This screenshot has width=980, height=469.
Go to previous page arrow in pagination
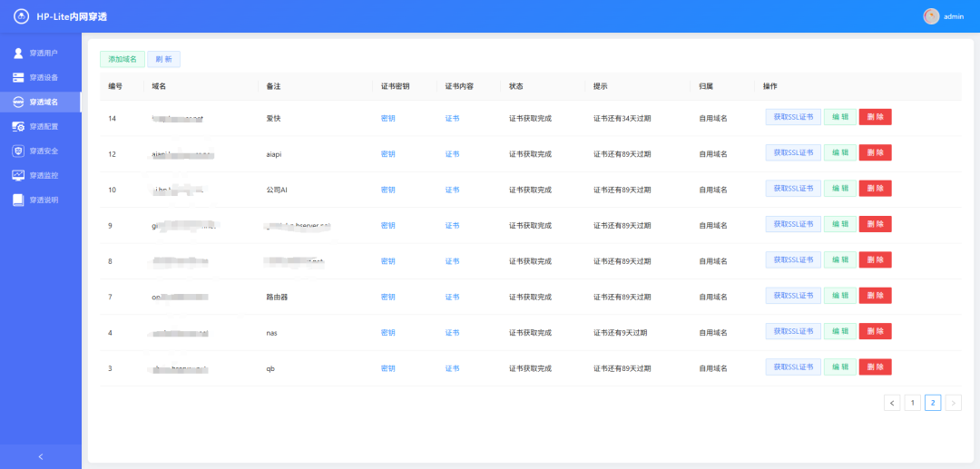pos(892,403)
